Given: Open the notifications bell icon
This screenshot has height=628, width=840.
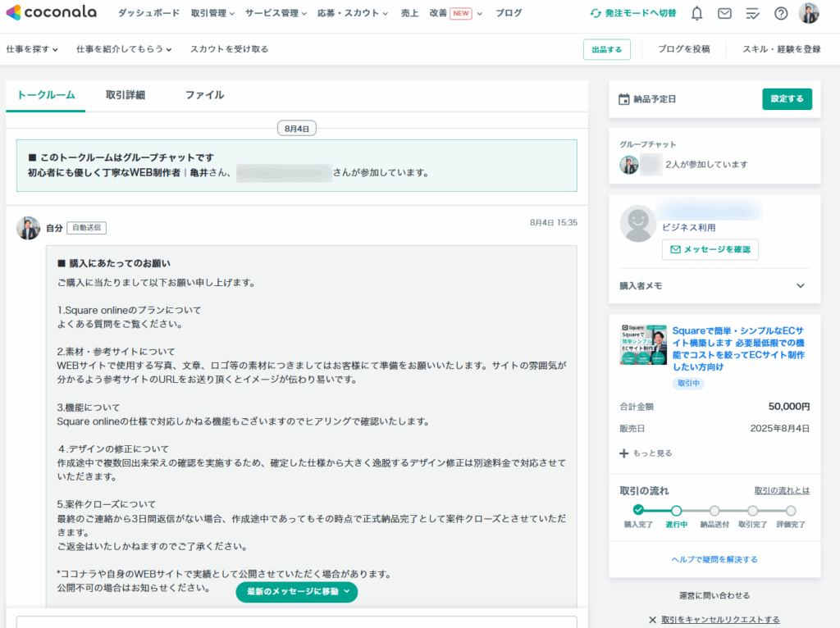Looking at the screenshot, I should pos(696,13).
